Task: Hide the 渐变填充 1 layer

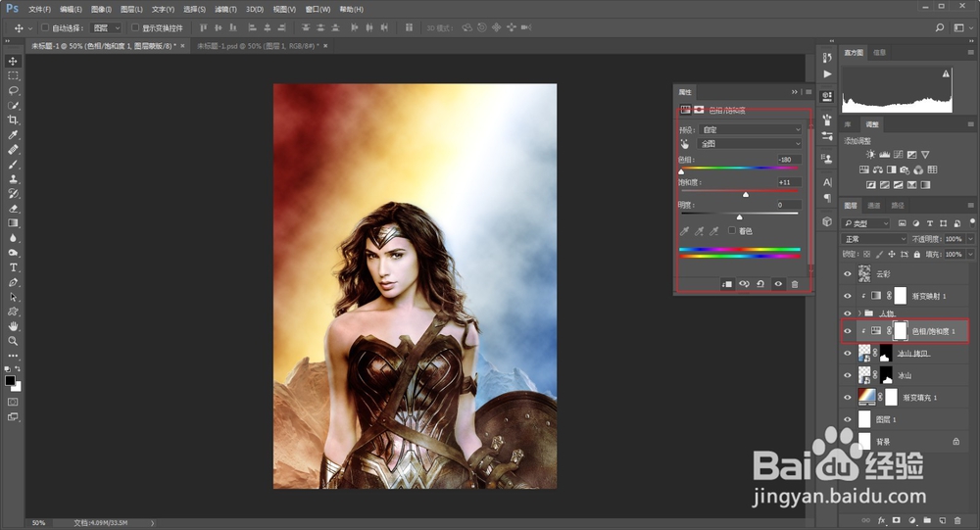Action: [848, 398]
